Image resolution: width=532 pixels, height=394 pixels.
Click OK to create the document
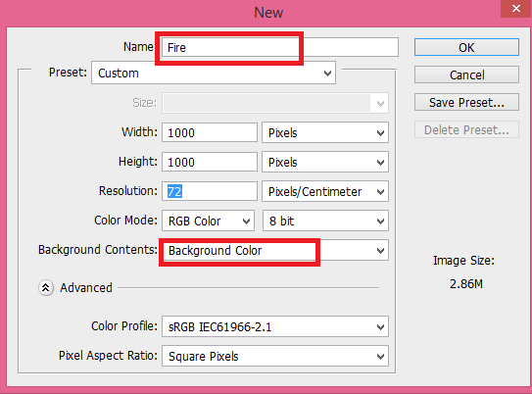tap(466, 47)
